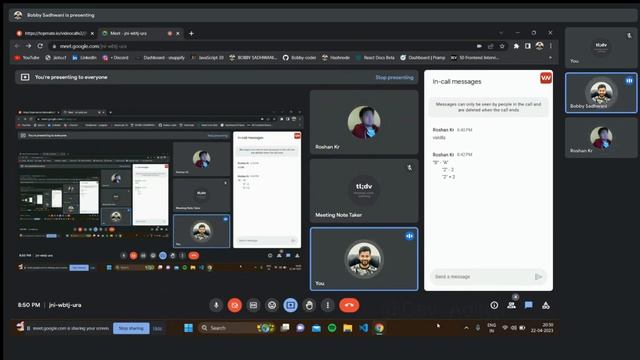
Task: Open the React Docs Beta bookmark
Action: click(375, 58)
